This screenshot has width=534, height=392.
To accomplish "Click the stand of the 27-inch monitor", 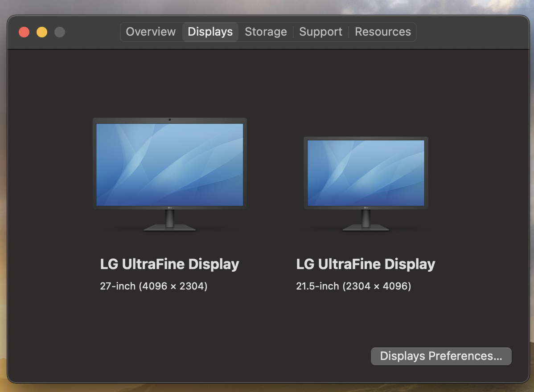I will [x=170, y=221].
